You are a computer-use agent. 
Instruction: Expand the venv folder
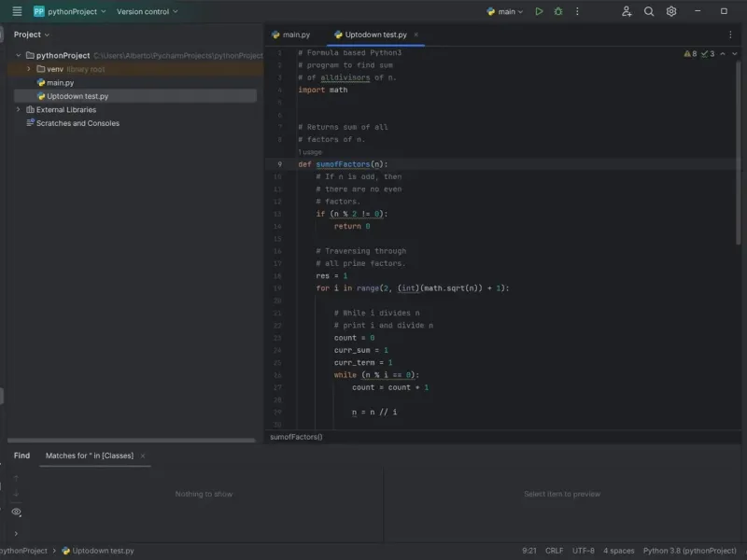pyautogui.click(x=29, y=69)
